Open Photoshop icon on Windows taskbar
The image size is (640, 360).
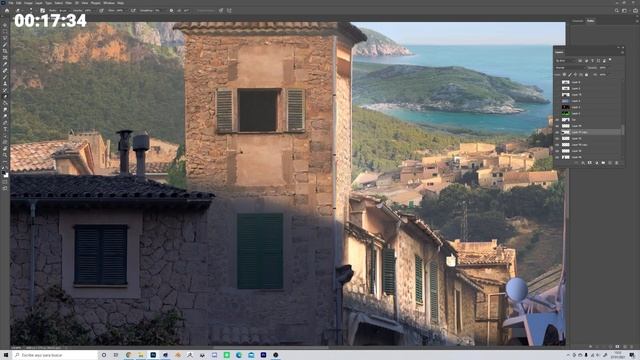point(153,355)
